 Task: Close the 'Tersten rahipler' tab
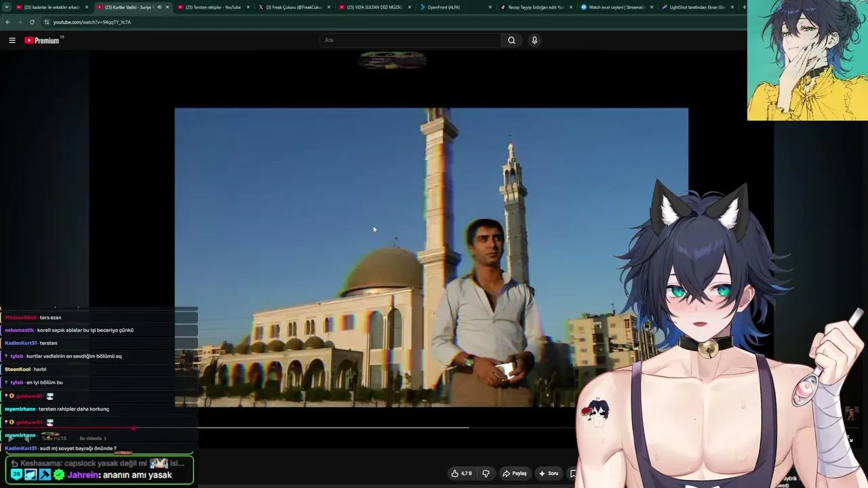click(248, 7)
